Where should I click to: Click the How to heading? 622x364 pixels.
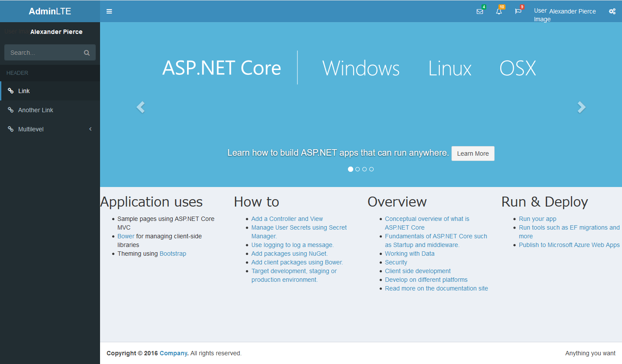pos(257,202)
